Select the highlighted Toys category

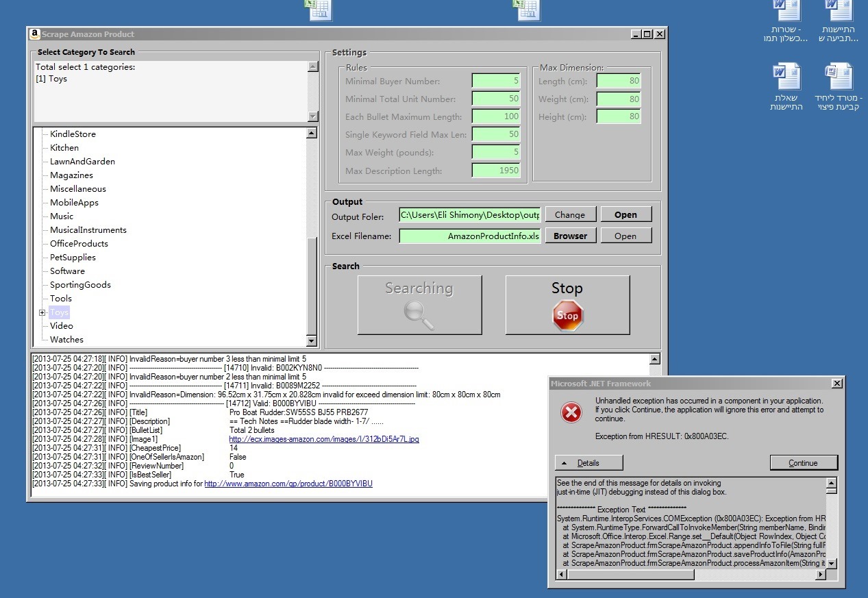click(60, 312)
